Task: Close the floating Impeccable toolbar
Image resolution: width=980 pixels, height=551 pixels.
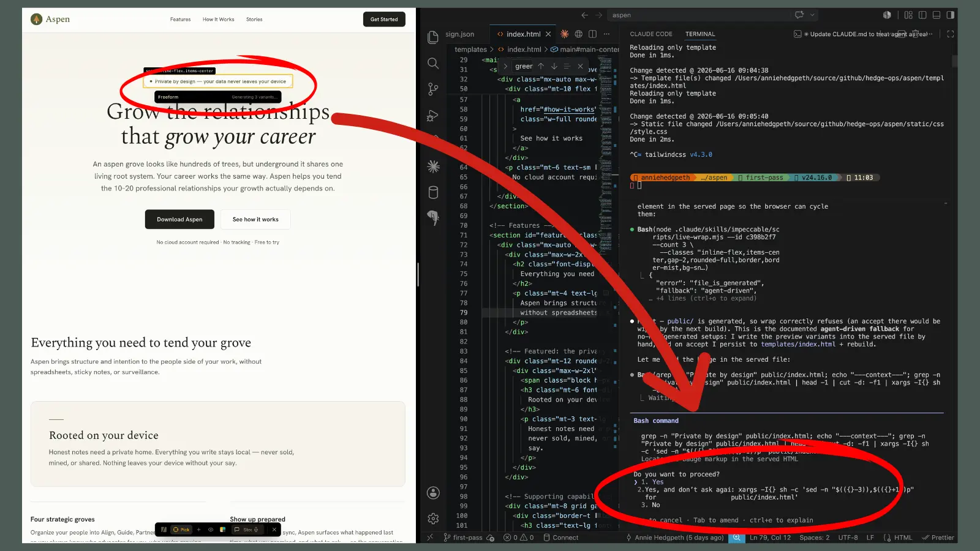Action: coord(274,530)
